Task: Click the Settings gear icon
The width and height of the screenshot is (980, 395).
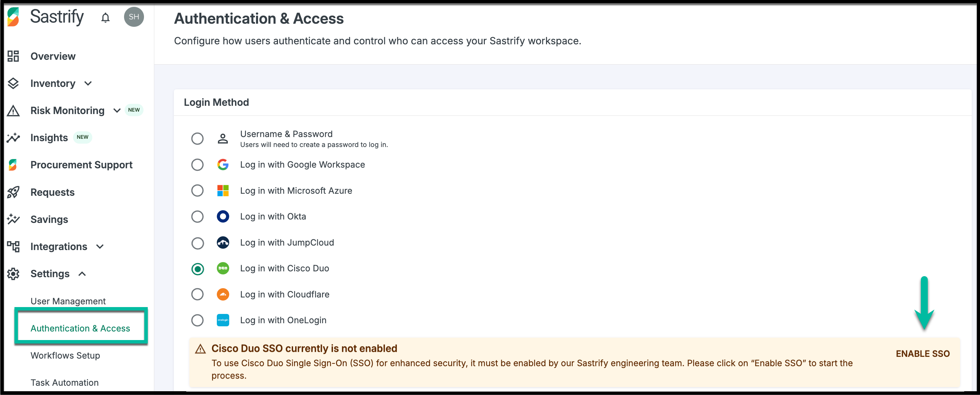Action: (x=13, y=274)
